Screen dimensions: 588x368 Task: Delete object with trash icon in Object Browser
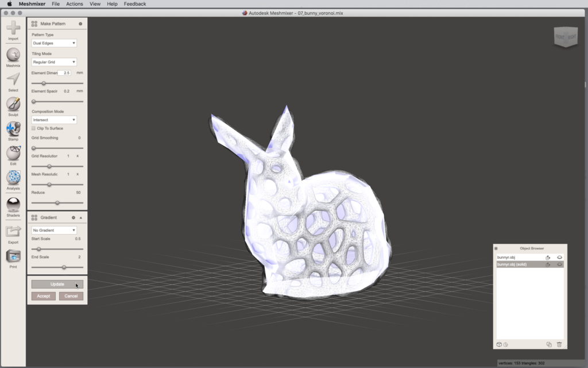(559, 344)
